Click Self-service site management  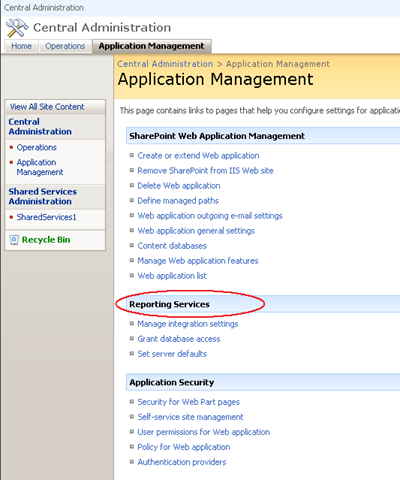coord(190,417)
